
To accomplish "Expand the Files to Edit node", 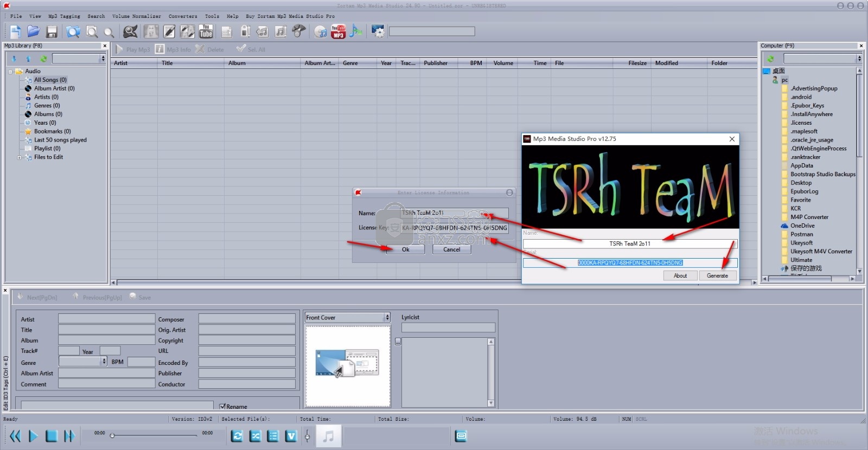I will (20, 158).
